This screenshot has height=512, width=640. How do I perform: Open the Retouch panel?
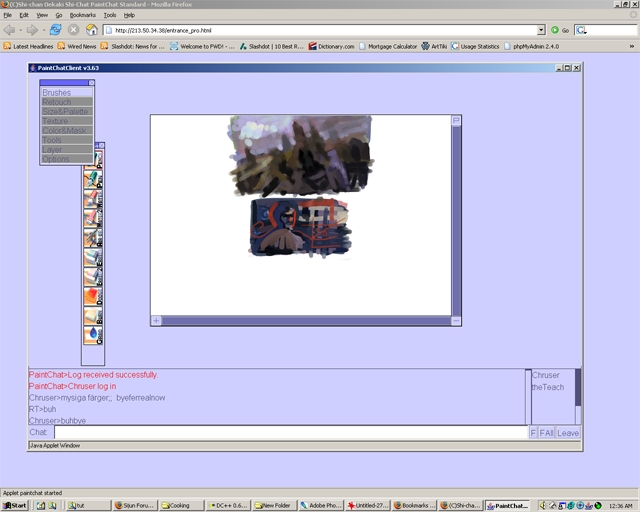point(67,102)
